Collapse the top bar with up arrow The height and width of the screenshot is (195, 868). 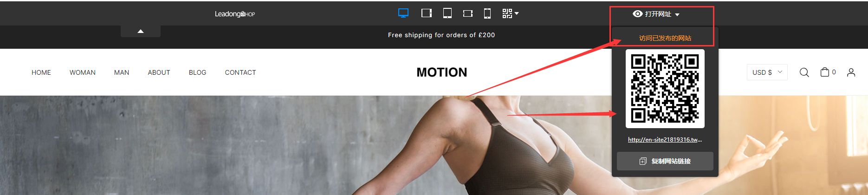[x=141, y=31]
